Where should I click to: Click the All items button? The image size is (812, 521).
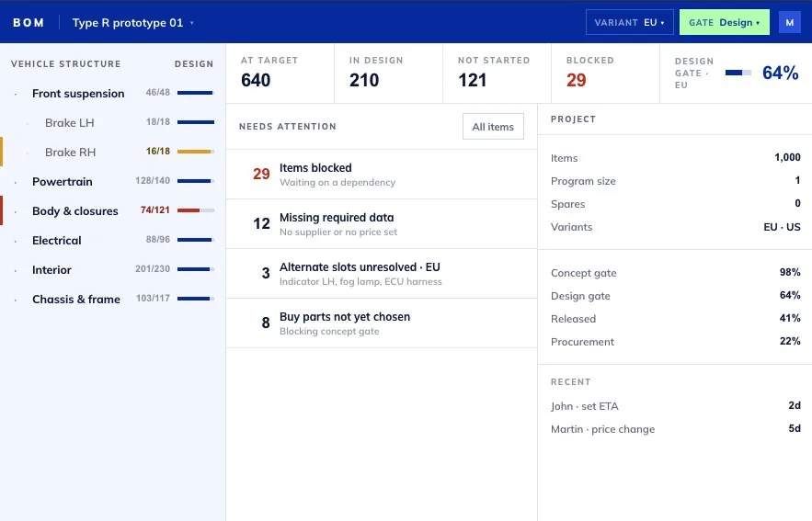[493, 126]
